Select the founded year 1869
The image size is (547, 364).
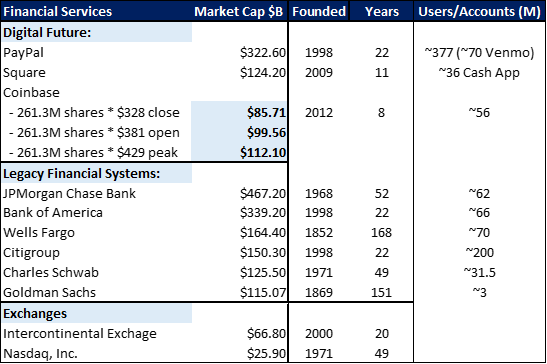point(319,292)
